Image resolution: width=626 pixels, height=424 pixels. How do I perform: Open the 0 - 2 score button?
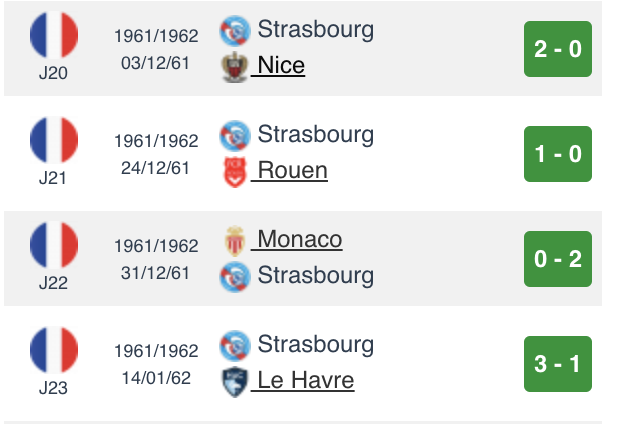point(557,259)
